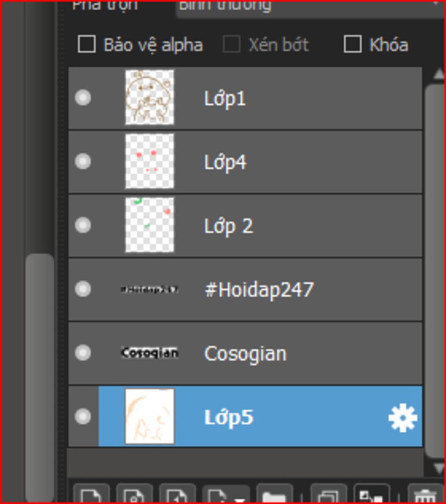
Task: Enable the Bảo vệ alpha checkbox
Action: tap(87, 44)
